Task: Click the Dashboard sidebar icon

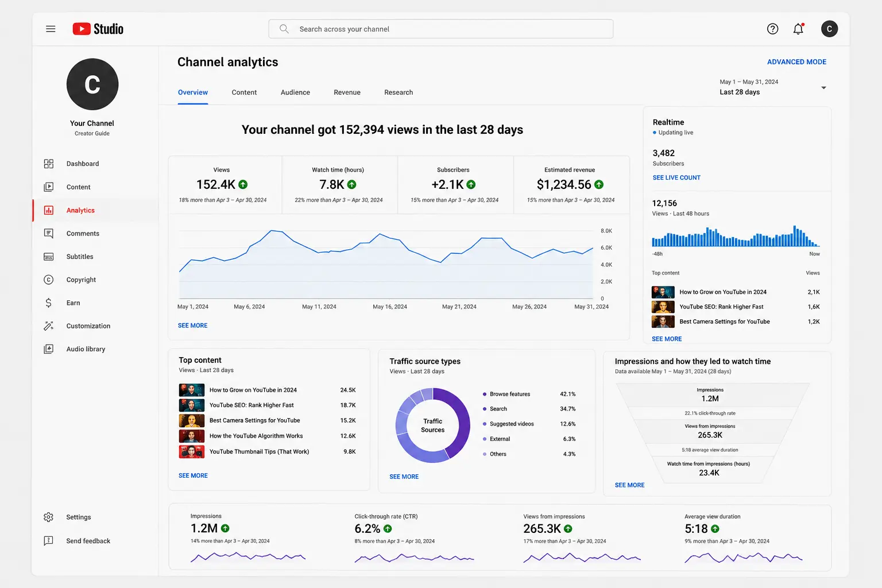Action: [49, 164]
